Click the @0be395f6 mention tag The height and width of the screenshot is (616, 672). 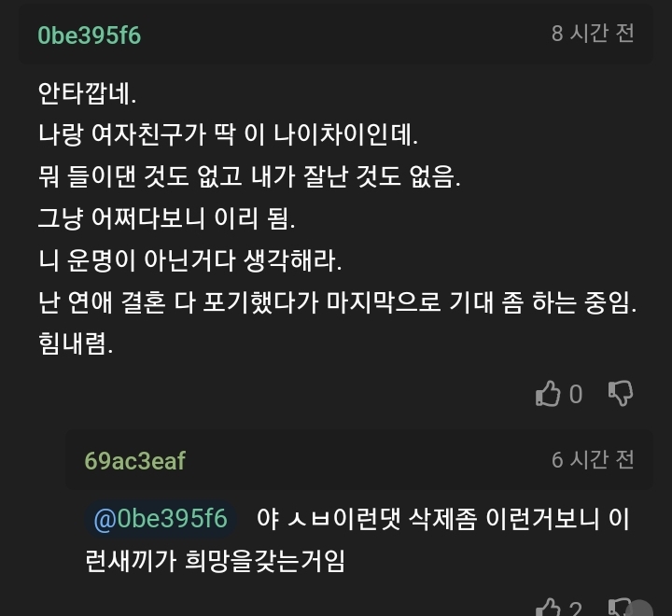pyautogui.click(x=161, y=519)
